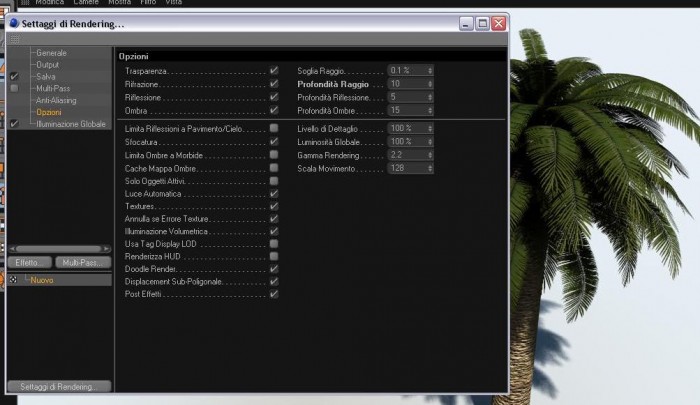This screenshot has height=405, width=700.
Task: Open the Modifica menu in viewport
Action: point(50,2)
